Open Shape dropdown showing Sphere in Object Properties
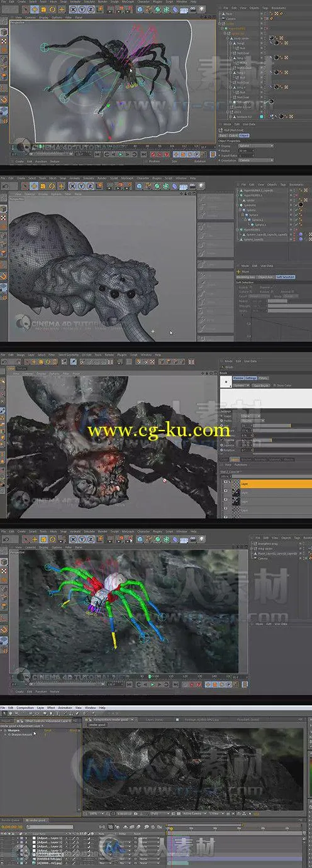 coord(256,146)
